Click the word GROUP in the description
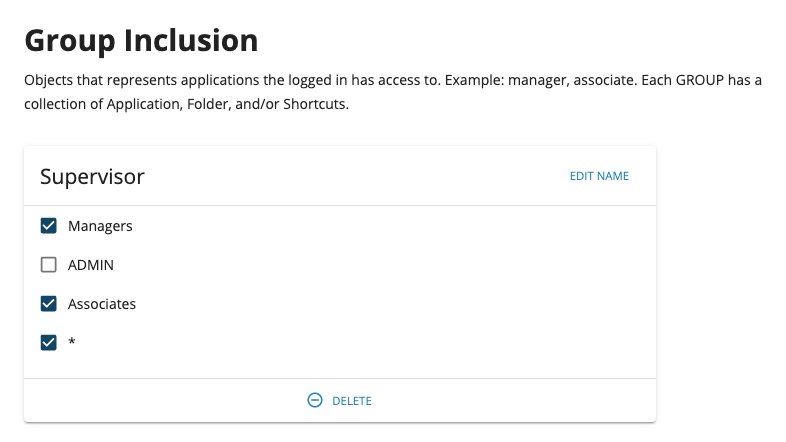 [700, 80]
